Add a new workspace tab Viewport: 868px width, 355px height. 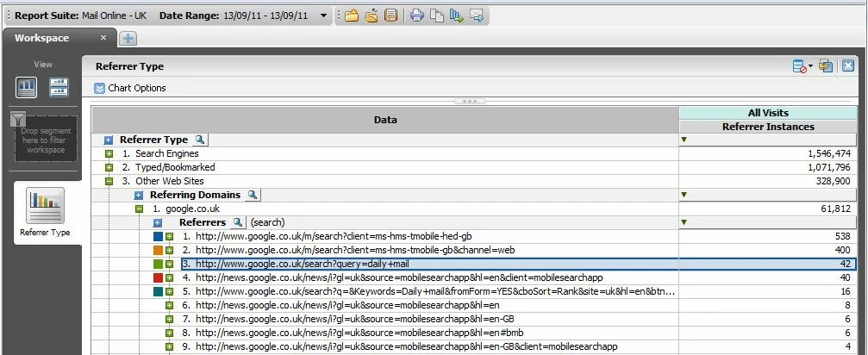click(128, 38)
